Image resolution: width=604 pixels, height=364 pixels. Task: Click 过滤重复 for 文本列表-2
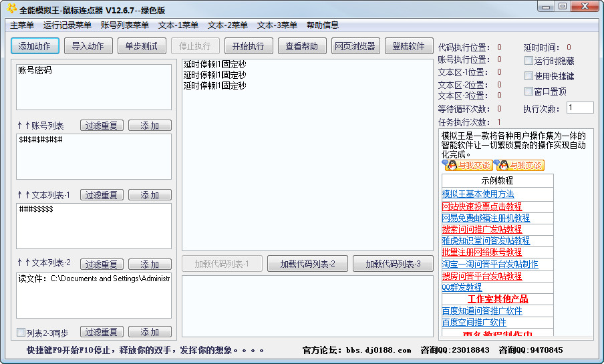click(102, 264)
